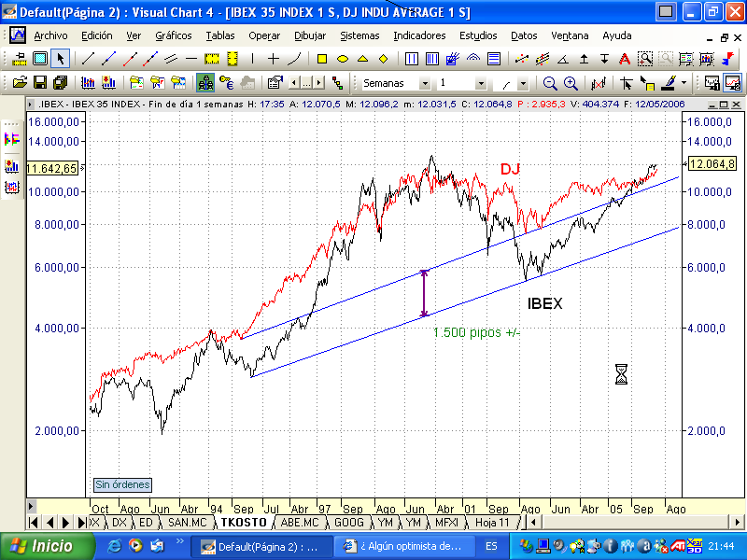The image size is (747, 560).
Task: Open the Gráficos menu
Action: tap(174, 35)
